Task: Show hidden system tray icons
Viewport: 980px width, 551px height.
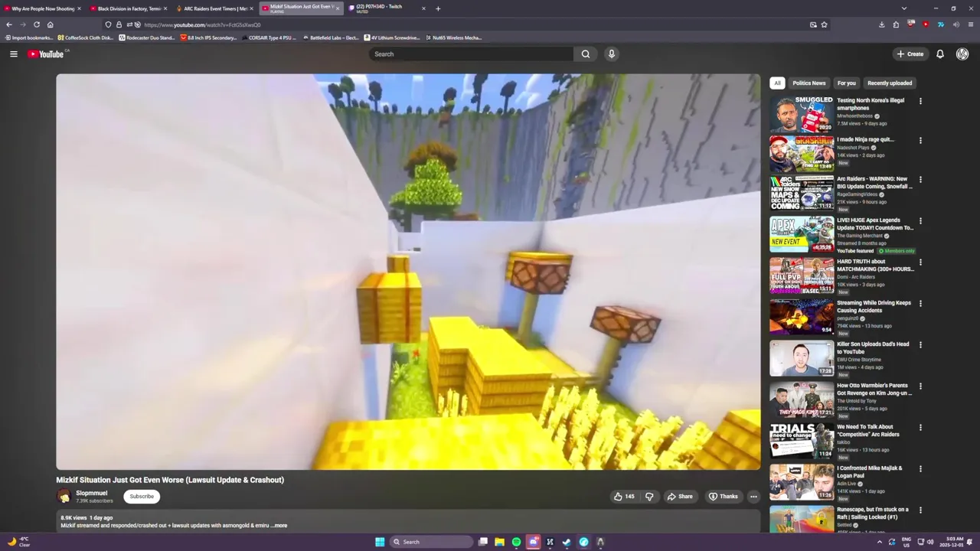Action: [x=879, y=542]
